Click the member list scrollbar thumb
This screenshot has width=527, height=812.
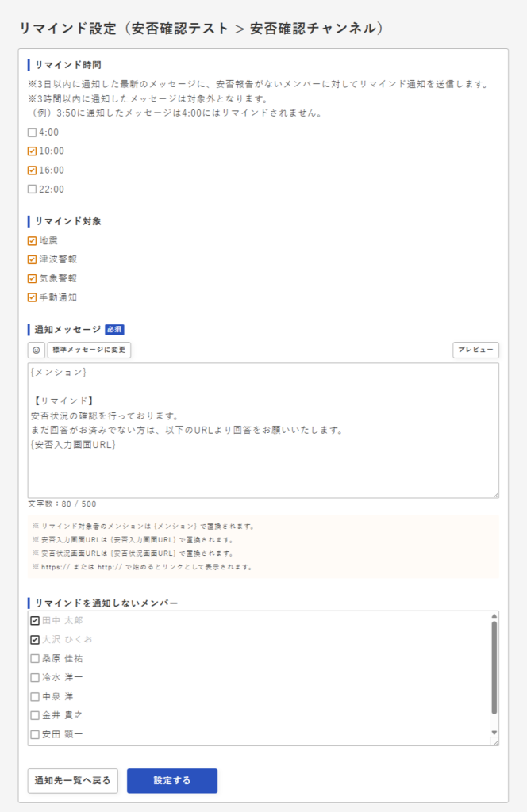point(494,668)
